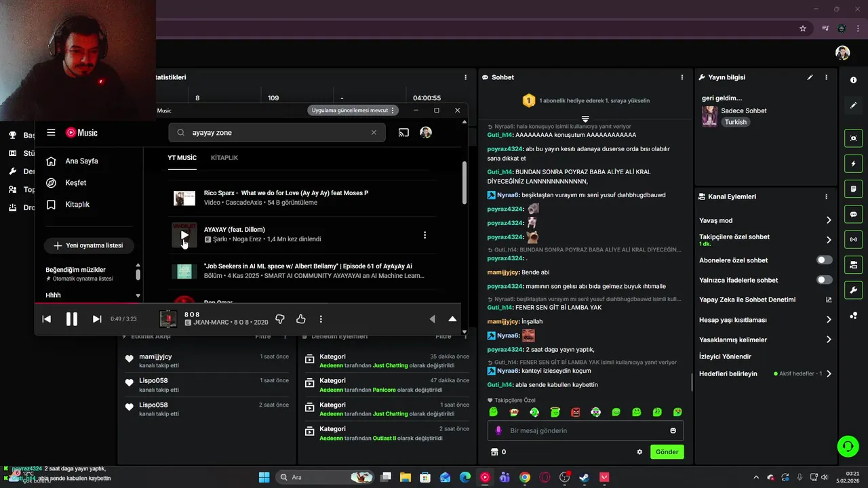Click Bir mesaj gönderin chat input
Screen dimensions: 868x488
pos(585,430)
